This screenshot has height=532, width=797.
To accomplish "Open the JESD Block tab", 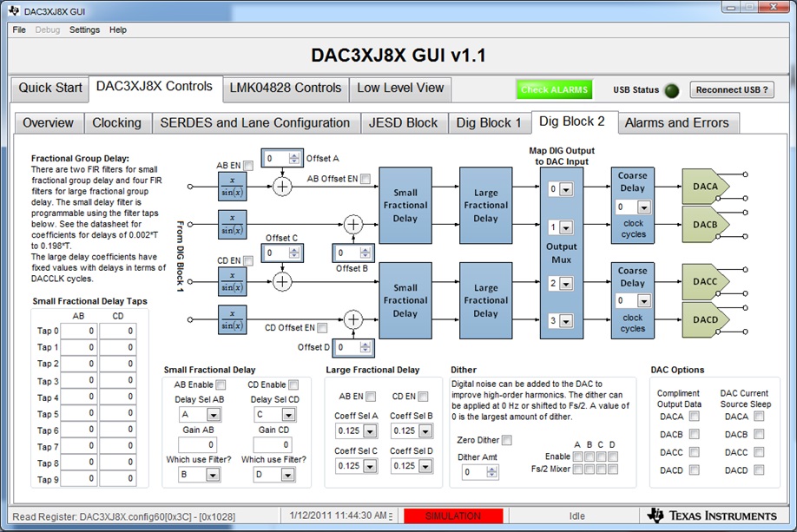I will point(403,123).
